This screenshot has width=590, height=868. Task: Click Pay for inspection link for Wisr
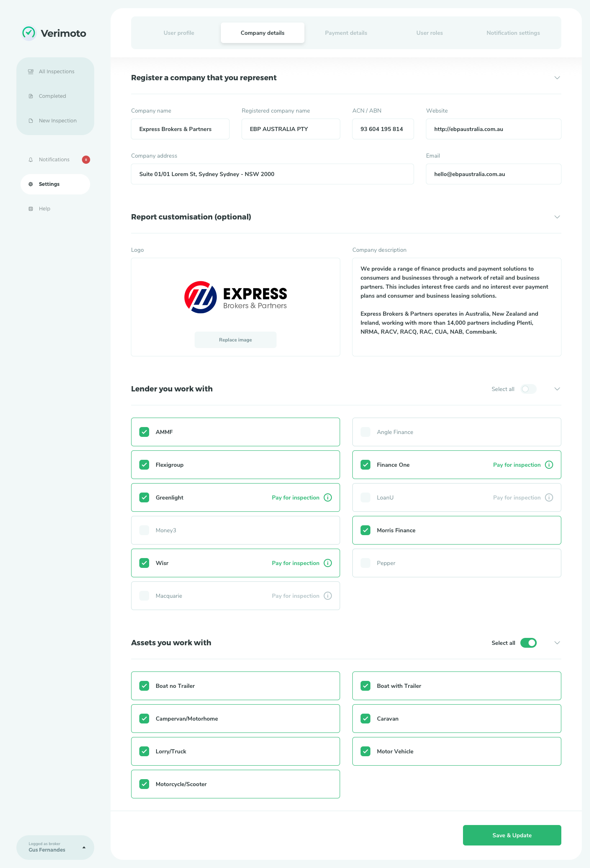click(296, 563)
